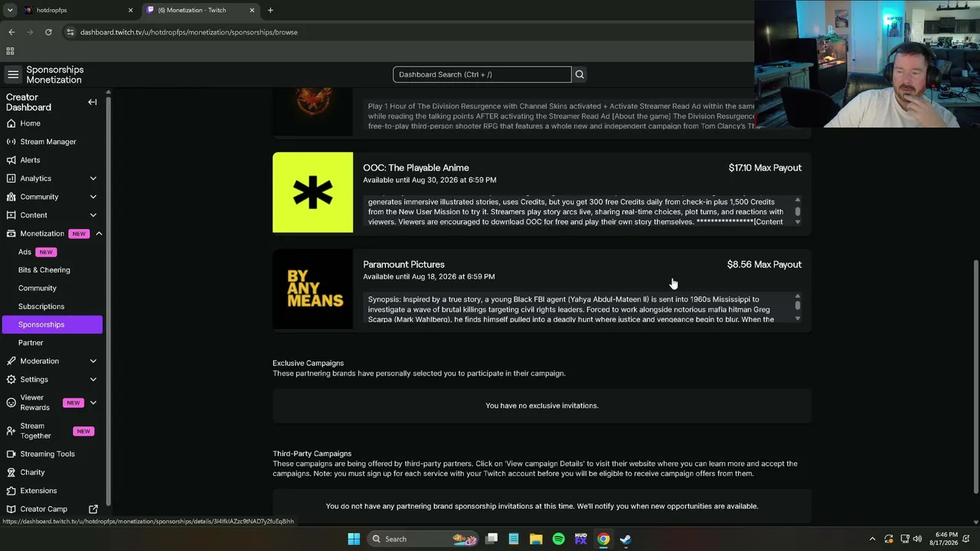Select the Sponsorships menu item
980x551 pixels.
[52, 324]
